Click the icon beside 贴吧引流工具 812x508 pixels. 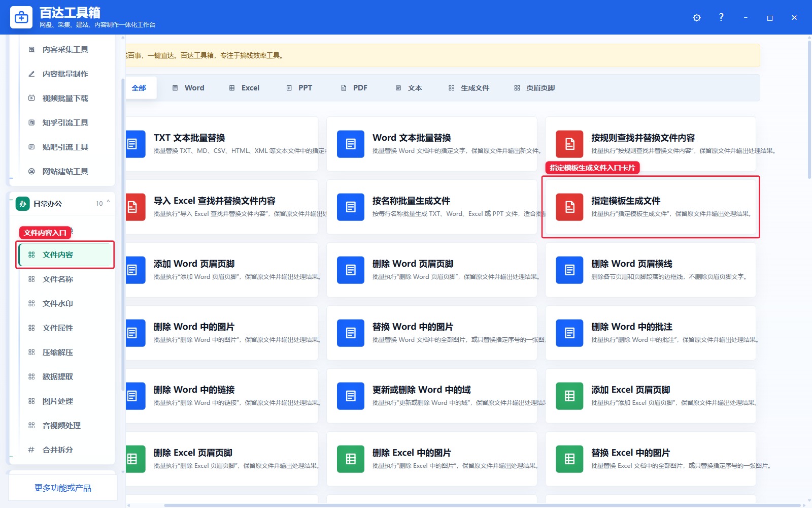click(31, 147)
